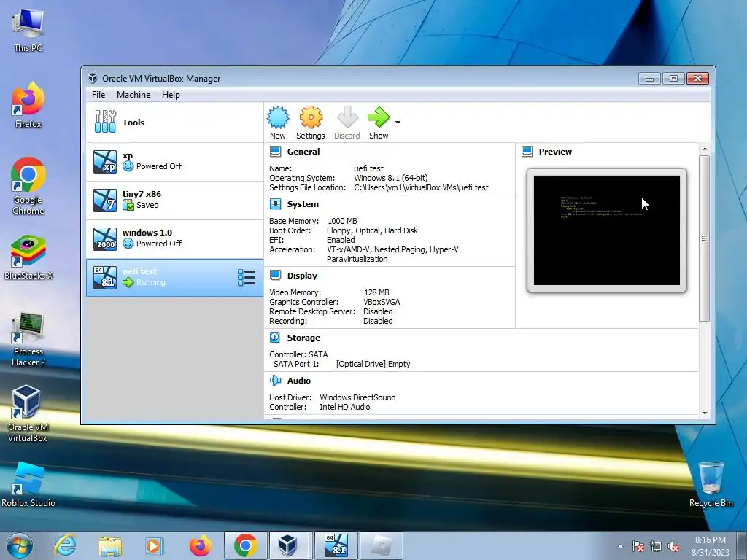Open the Machine menu
Viewport: 747px width, 560px height.
click(133, 95)
